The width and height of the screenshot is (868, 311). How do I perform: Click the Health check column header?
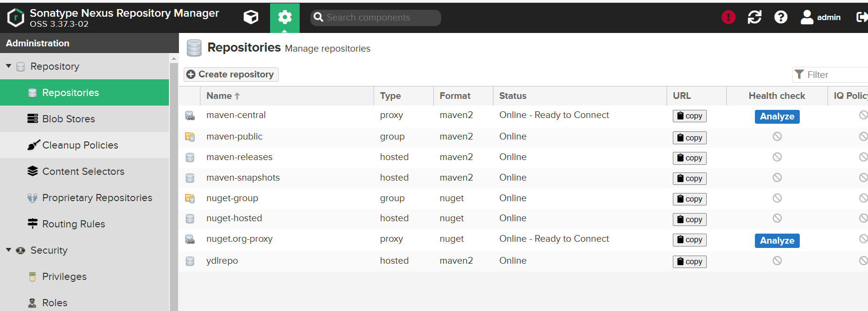pyautogui.click(x=777, y=96)
